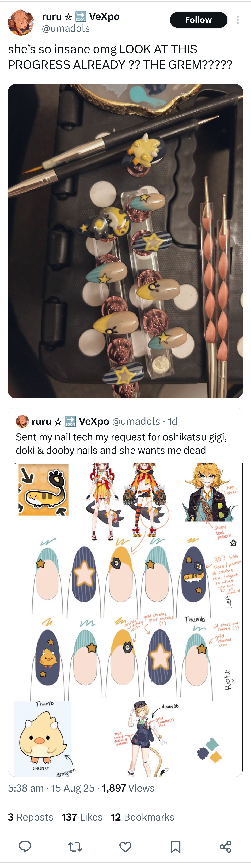Viewport: 251px width, 868px height.
Task: Open the share icon
Action: 225,846
